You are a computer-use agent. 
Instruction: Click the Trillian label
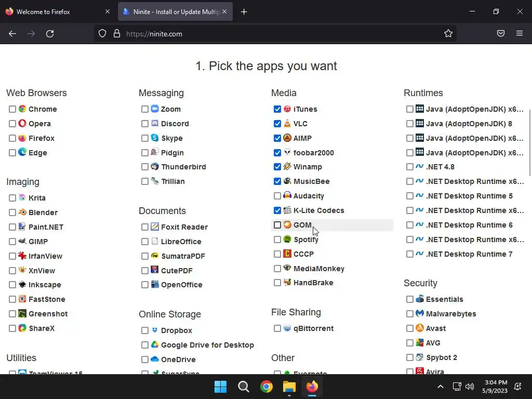[173, 181]
